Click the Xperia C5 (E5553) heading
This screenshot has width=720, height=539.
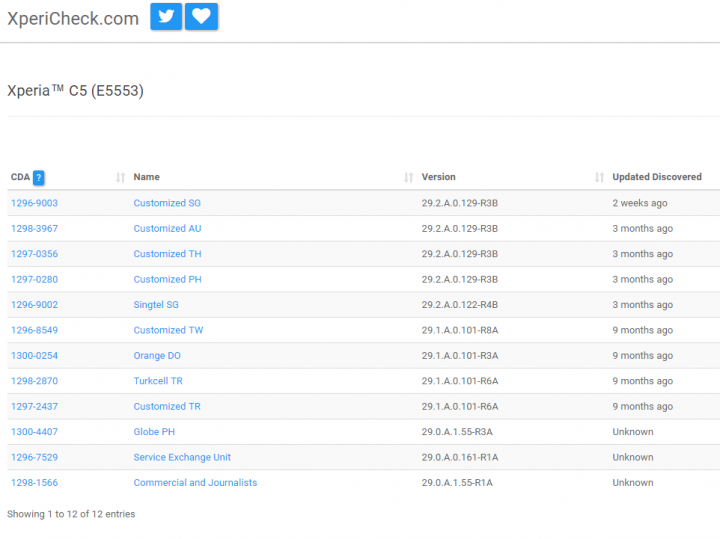(x=75, y=90)
